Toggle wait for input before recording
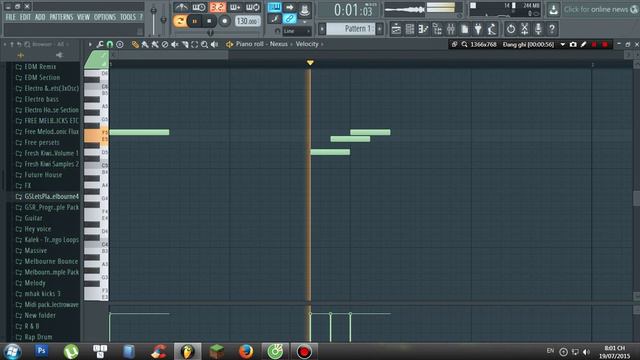 tap(199, 7)
